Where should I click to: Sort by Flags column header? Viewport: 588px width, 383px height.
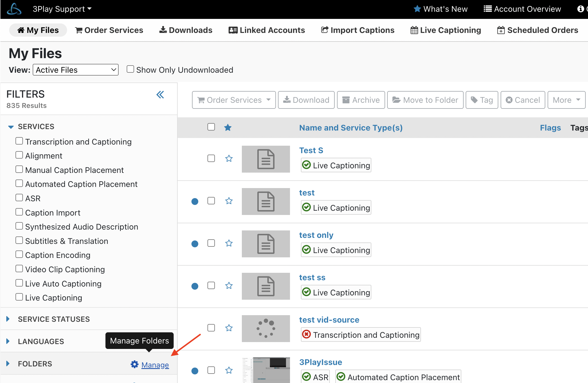550,128
